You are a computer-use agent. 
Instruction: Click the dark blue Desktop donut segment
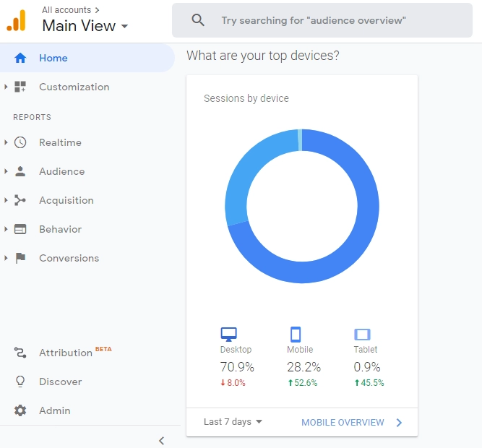point(368,206)
